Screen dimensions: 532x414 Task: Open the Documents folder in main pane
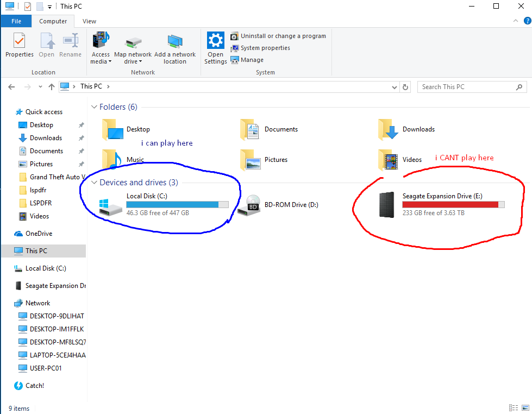(268, 129)
